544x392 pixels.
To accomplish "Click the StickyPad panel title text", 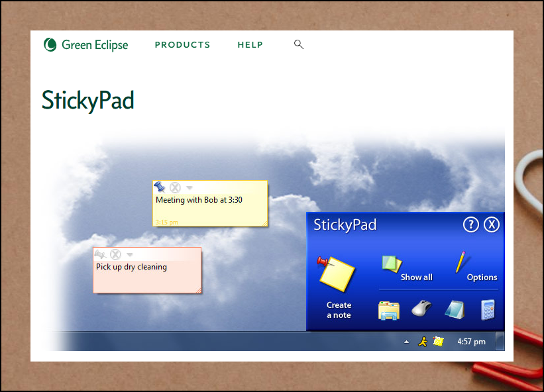I will tap(345, 224).
